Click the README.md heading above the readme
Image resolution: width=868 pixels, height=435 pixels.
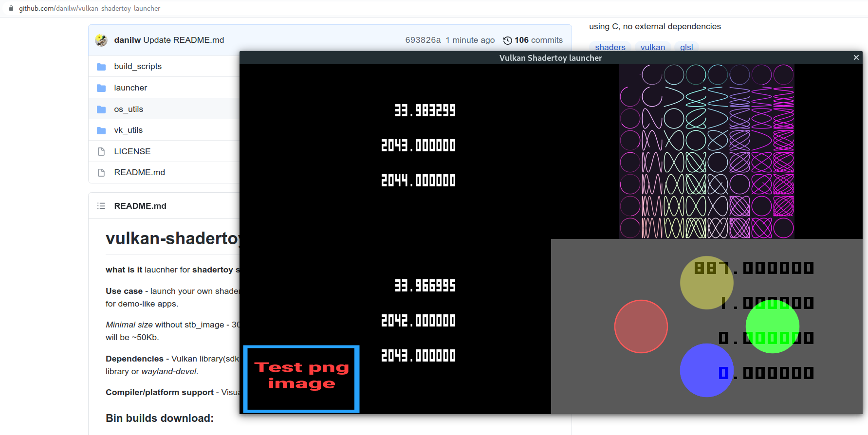tap(140, 206)
